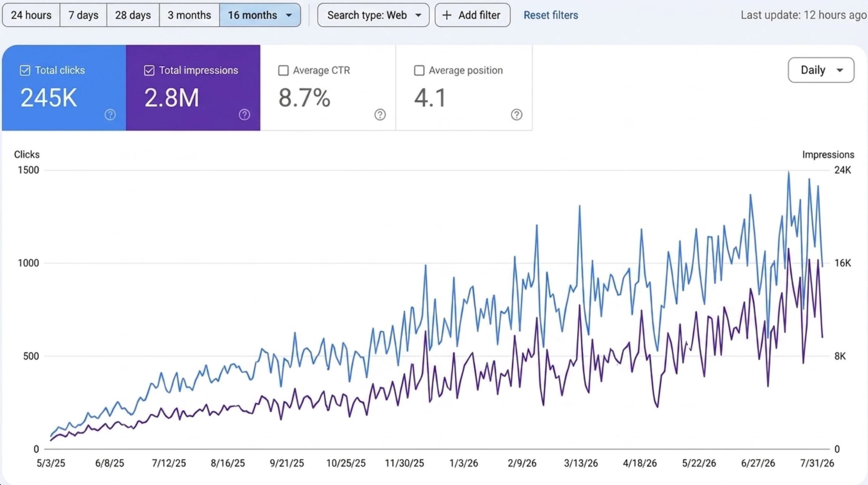Screen dimensions: 868x485
Task: Click the Impressions axis title
Action: tap(828, 155)
